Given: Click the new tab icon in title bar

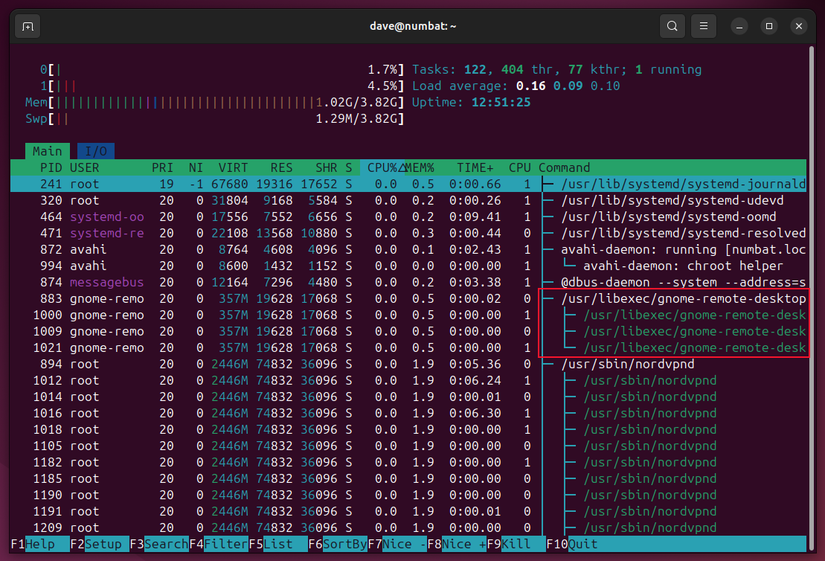Looking at the screenshot, I should (x=28, y=26).
